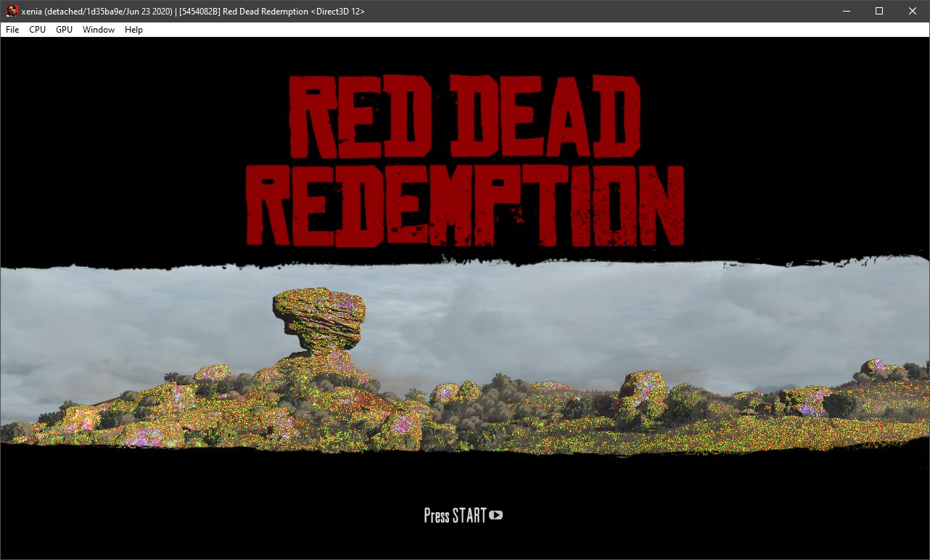Minimize the xenia window

(846, 11)
